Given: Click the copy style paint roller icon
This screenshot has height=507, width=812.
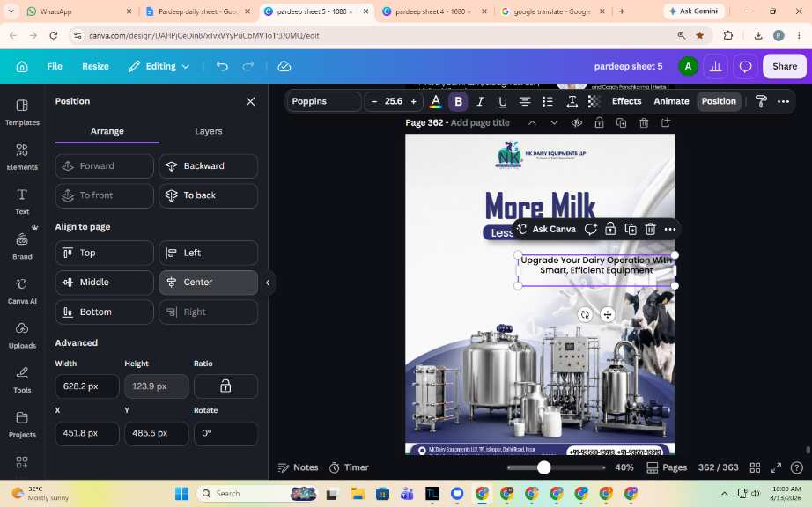Looking at the screenshot, I should tap(761, 101).
